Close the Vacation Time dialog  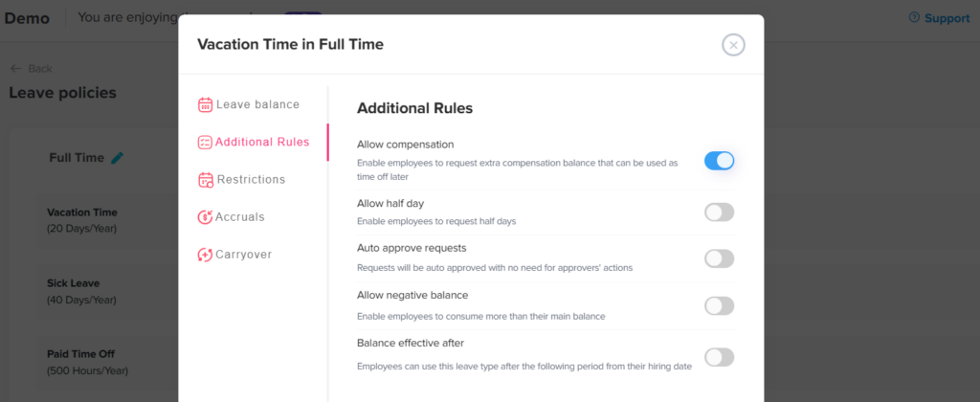(733, 44)
